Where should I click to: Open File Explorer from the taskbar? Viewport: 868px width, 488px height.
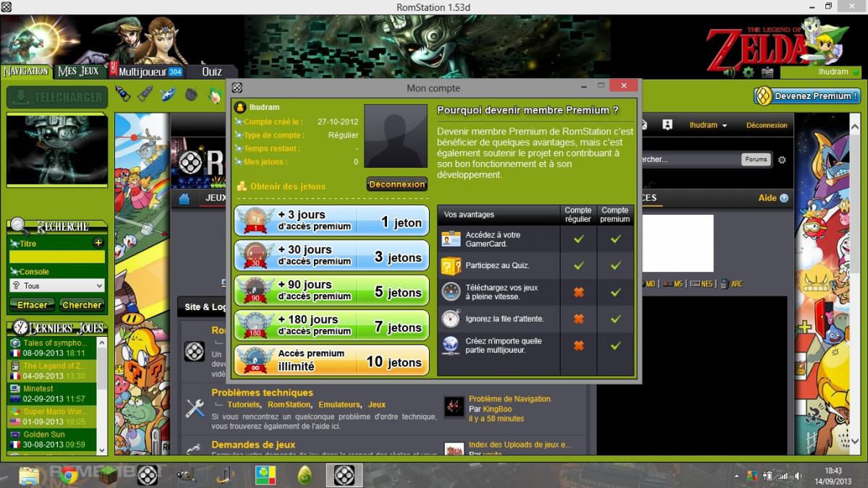30,475
